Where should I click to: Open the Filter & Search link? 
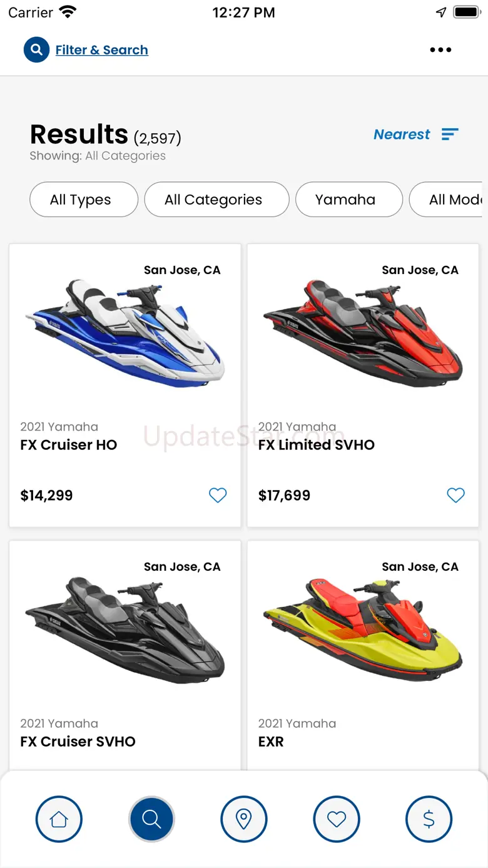coord(102,50)
